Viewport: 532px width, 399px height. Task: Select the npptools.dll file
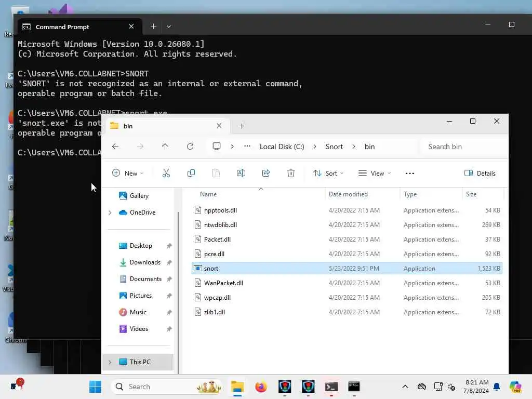pyautogui.click(x=347, y=210)
